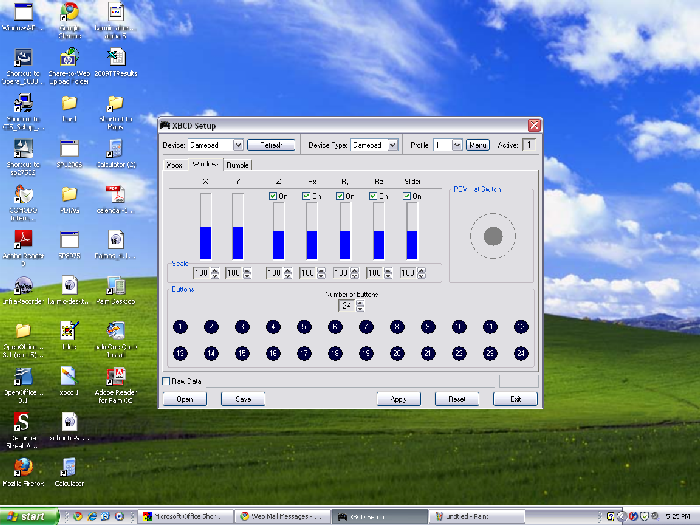Enable the Raw Data checkbox
The image size is (700, 525).
click(x=166, y=381)
